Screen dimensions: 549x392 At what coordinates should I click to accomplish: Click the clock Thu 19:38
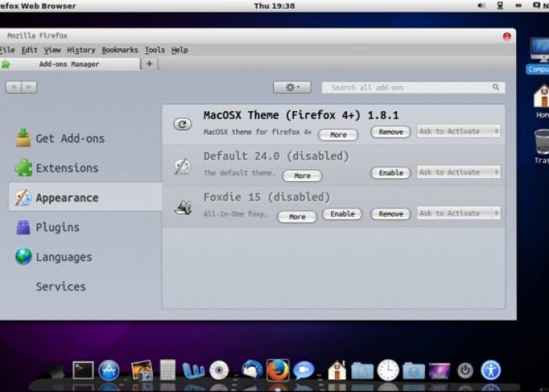[x=274, y=5]
